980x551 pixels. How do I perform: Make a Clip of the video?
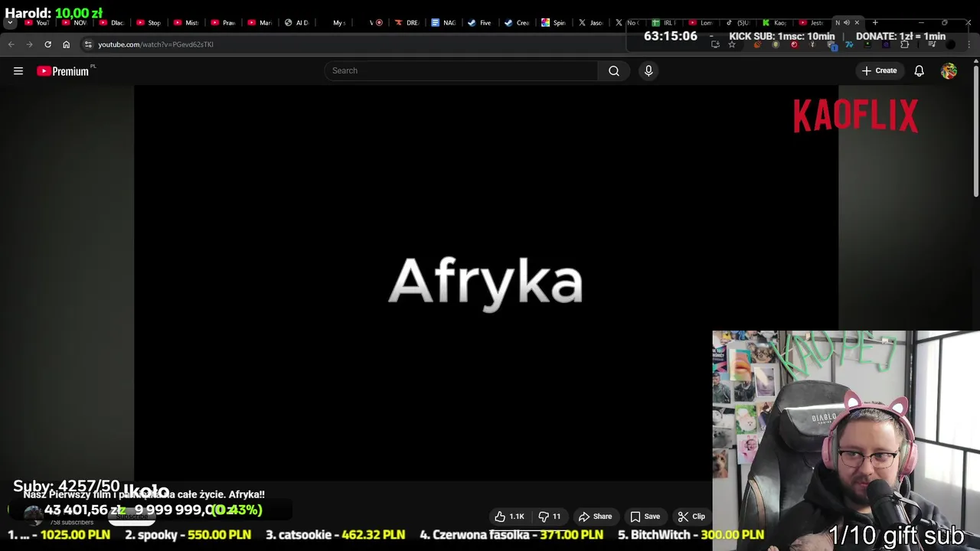691,517
